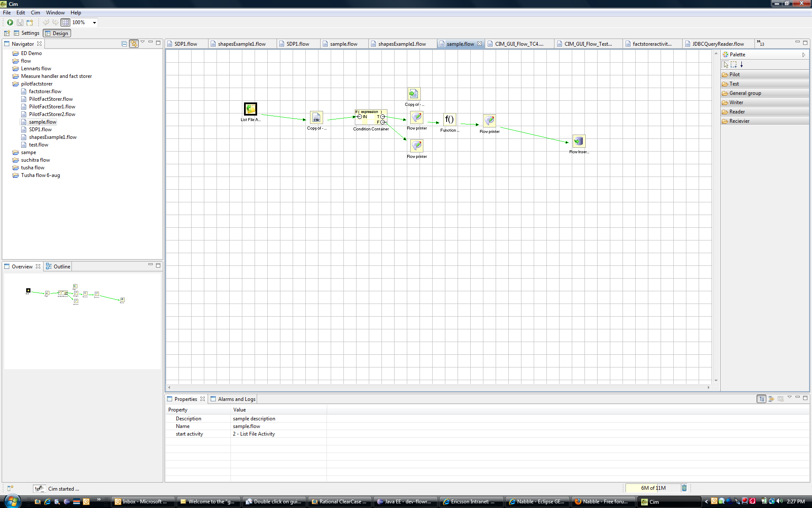This screenshot has height=508, width=812.
Task: Click the canvas vertical scrollbar down arrow
Action: tap(716, 380)
